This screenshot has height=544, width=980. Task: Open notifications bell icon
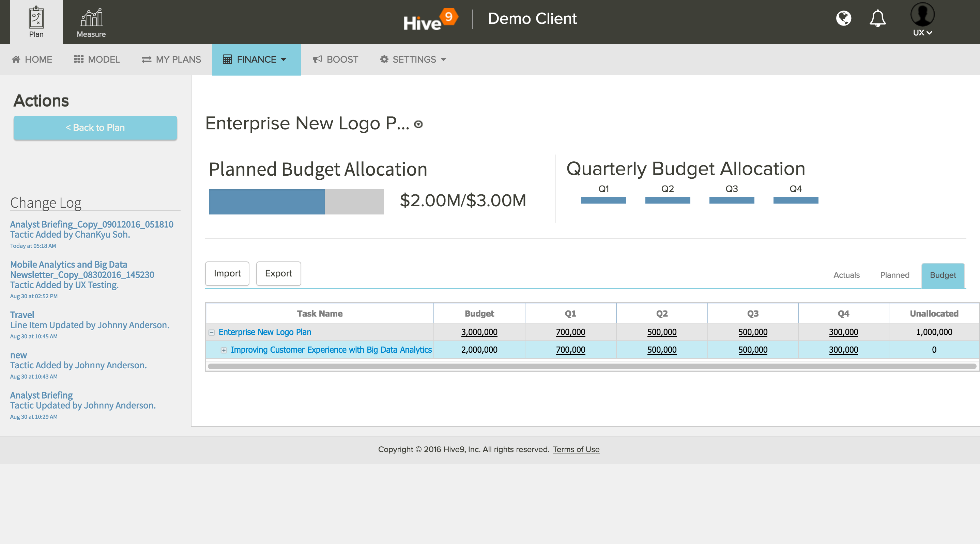877,18
